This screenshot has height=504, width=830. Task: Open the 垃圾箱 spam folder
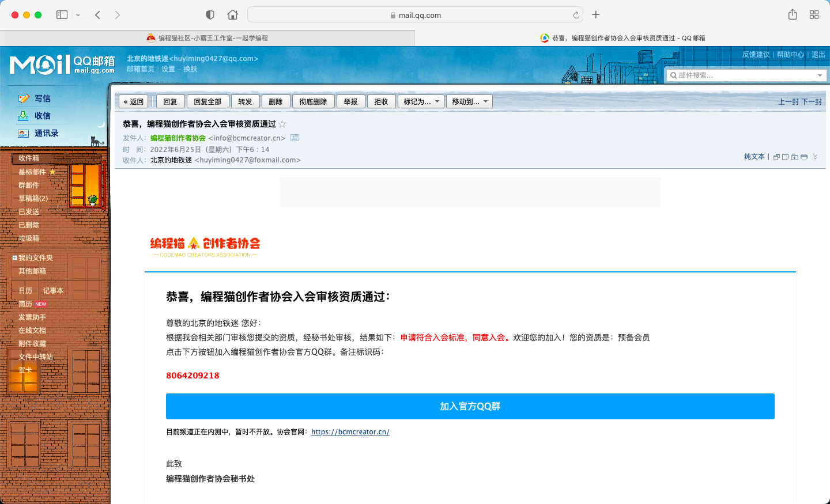click(29, 238)
